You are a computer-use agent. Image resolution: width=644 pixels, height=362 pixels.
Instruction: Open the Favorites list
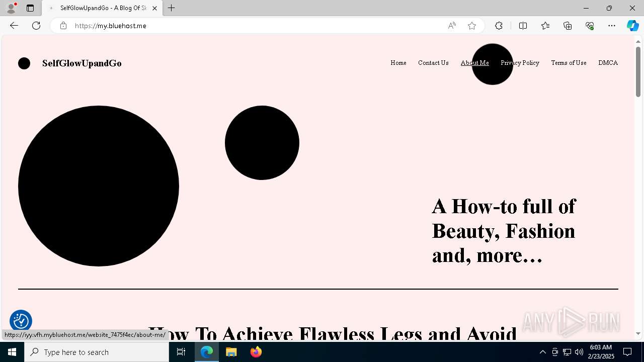click(x=545, y=26)
